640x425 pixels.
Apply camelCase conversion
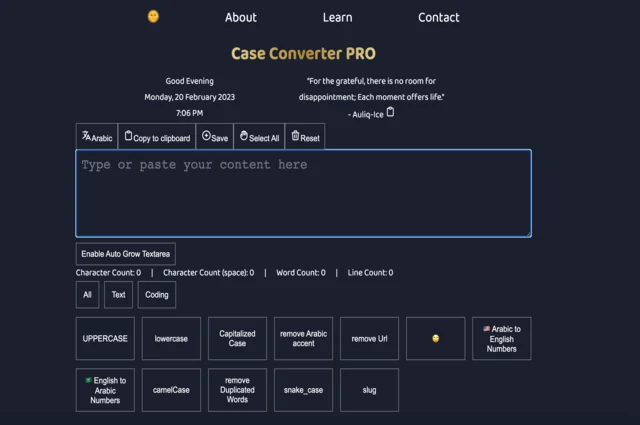pos(171,390)
